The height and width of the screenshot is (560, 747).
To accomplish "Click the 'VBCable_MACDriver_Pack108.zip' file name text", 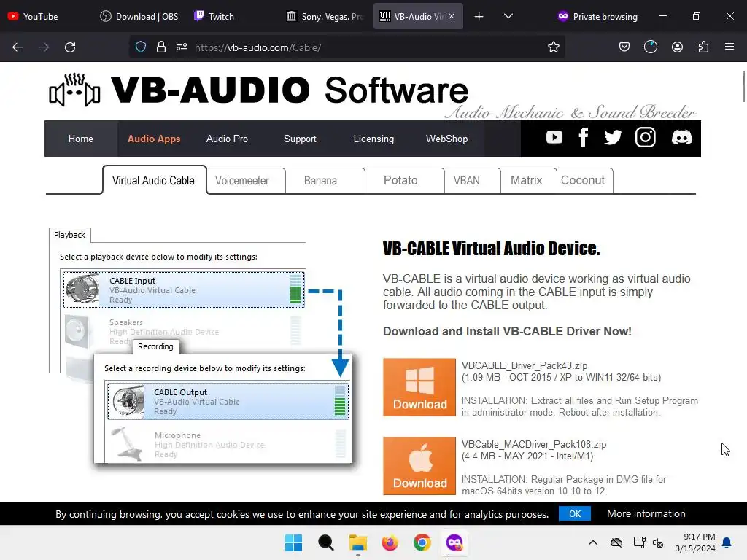I will [x=533, y=444].
